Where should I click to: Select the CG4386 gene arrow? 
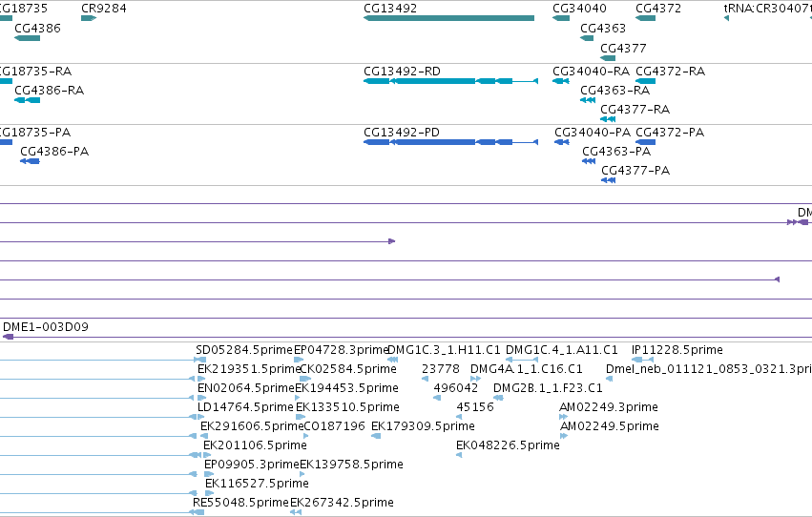[28, 38]
